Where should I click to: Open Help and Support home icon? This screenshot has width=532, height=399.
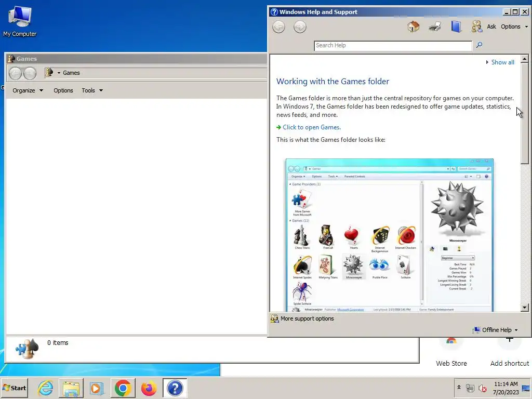point(413,26)
